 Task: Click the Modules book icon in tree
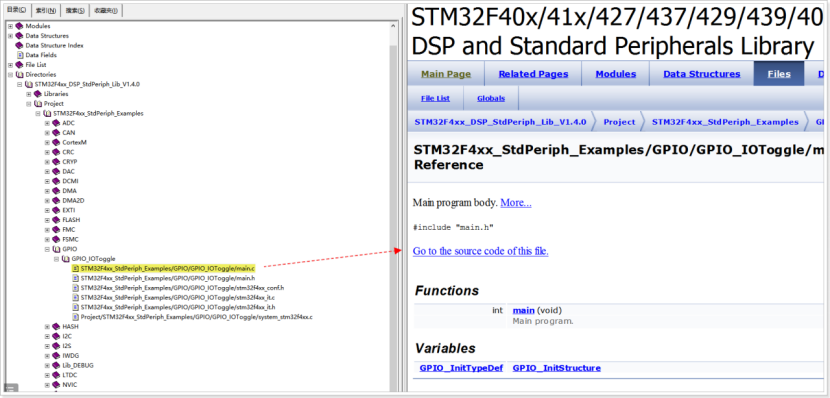[20, 26]
